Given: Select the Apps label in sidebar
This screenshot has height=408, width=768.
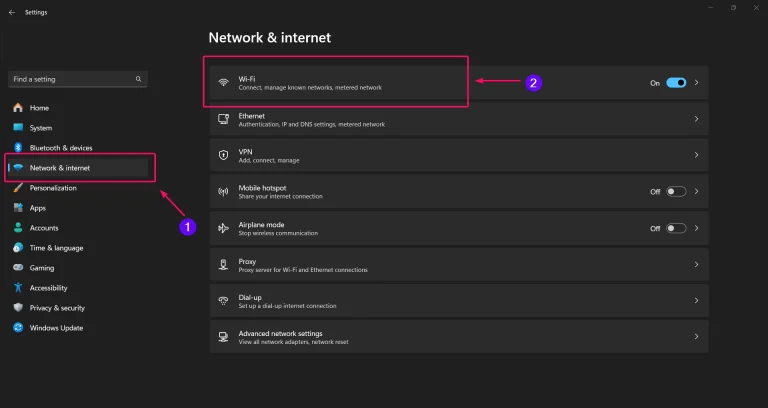Looking at the screenshot, I should pyautogui.click(x=38, y=208).
